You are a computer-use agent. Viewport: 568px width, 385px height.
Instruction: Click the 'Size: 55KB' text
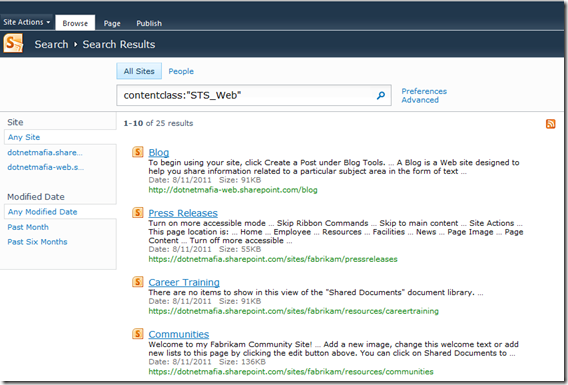pyautogui.click(x=240, y=249)
